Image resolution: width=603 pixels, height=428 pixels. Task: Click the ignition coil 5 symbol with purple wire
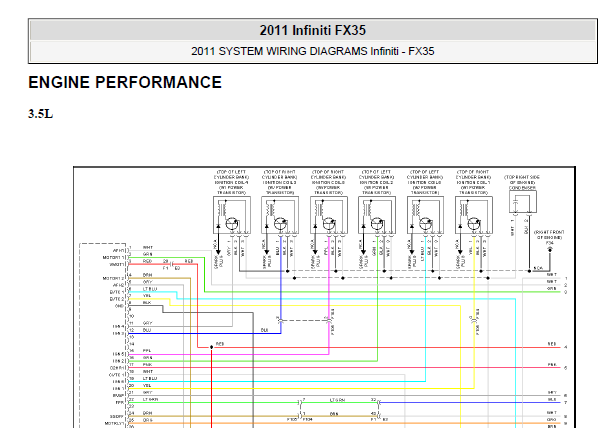tap(329, 215)
